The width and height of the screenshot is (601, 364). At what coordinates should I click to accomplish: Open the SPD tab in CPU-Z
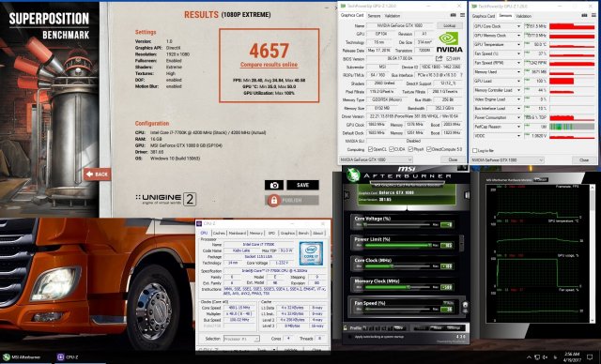(x=271, y=233)
